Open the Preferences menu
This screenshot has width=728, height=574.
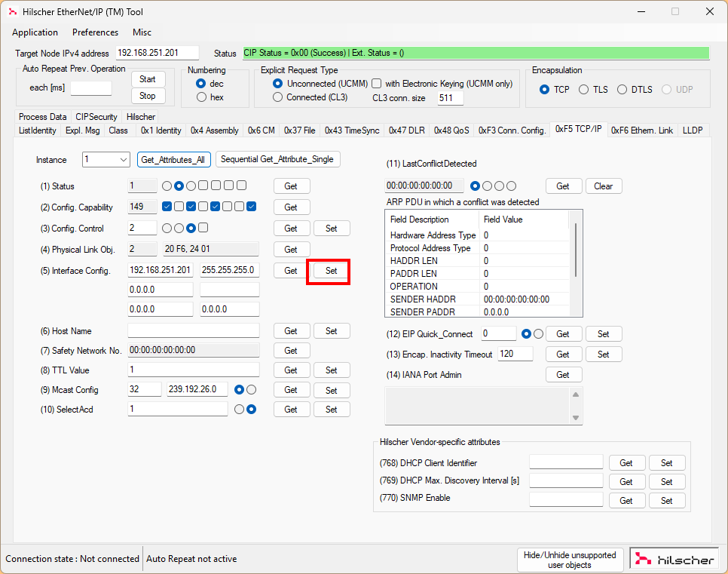(x=95, y=32)
